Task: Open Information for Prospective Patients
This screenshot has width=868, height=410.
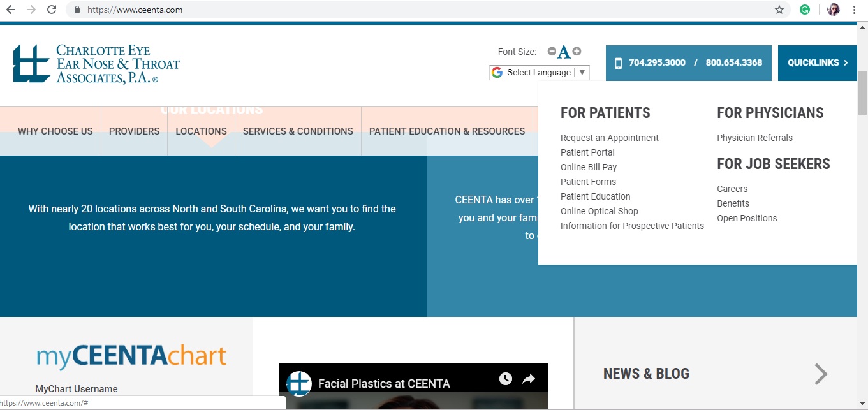Action: 632,226
